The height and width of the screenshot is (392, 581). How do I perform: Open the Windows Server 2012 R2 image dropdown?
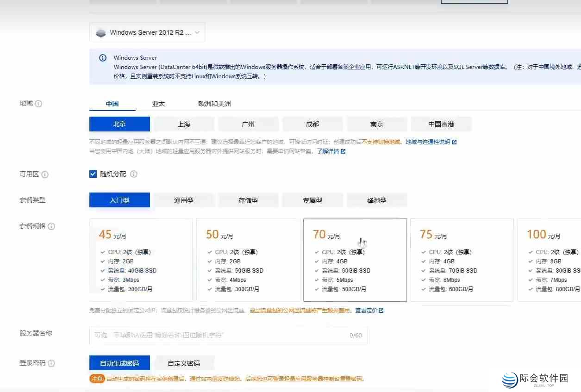(x=147, y=32)
